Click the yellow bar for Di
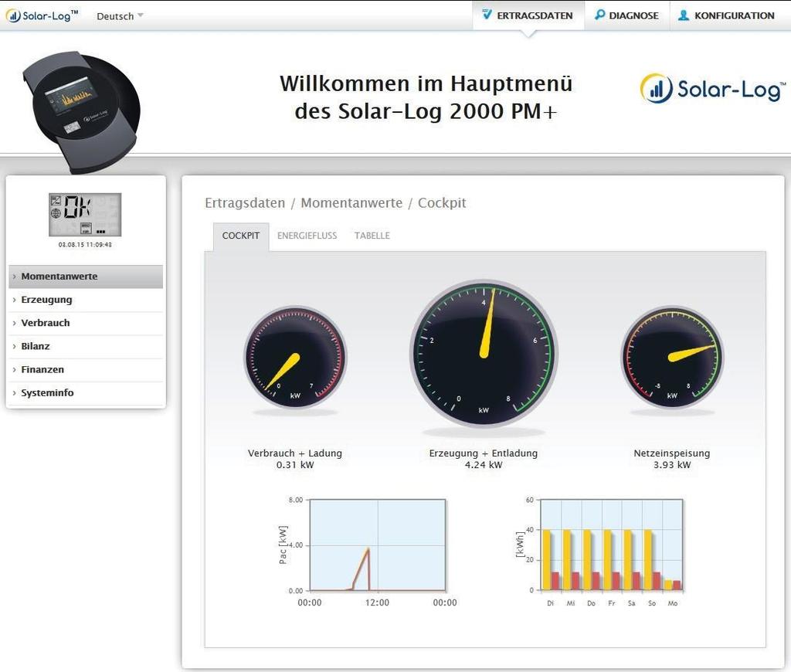The width and height of the screenshot is (791, 672). (547, 560)
